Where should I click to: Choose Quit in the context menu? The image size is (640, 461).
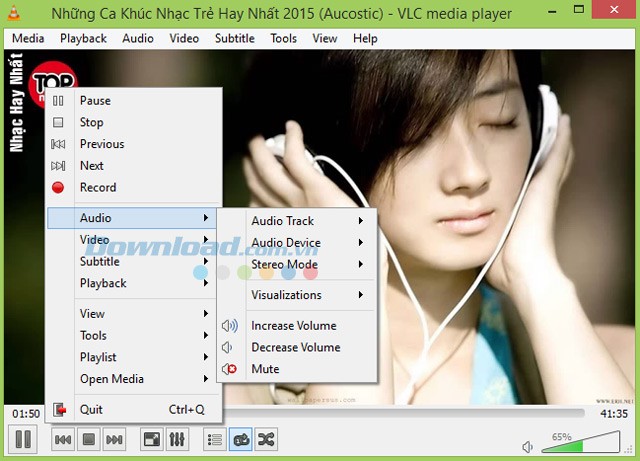[x=91, y=409]
